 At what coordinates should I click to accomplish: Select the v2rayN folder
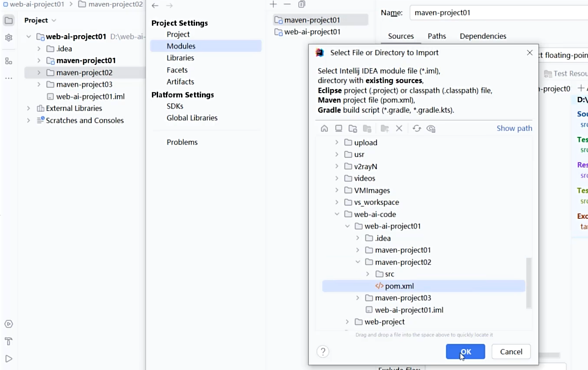tap(365, 167)
